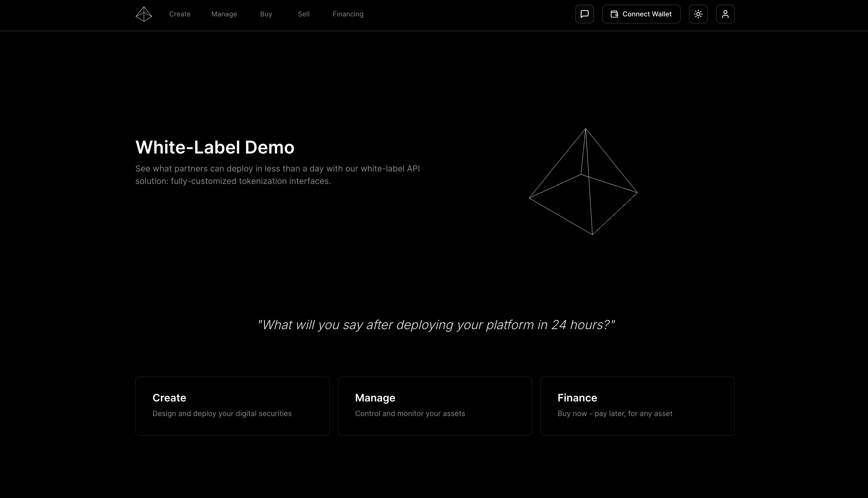Open the Manage card to monitor assets
Viewport: 868px width, 498px height.
(435, 406)
